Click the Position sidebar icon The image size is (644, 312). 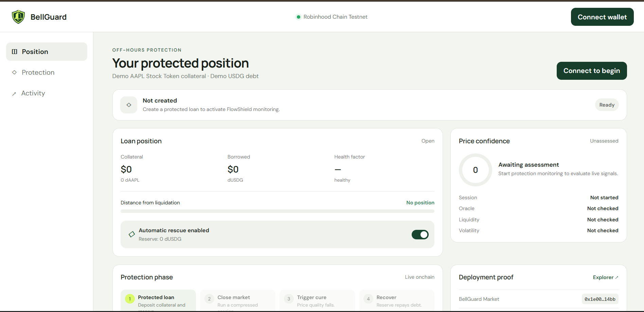pyautogui.click(x=15, y=52)
